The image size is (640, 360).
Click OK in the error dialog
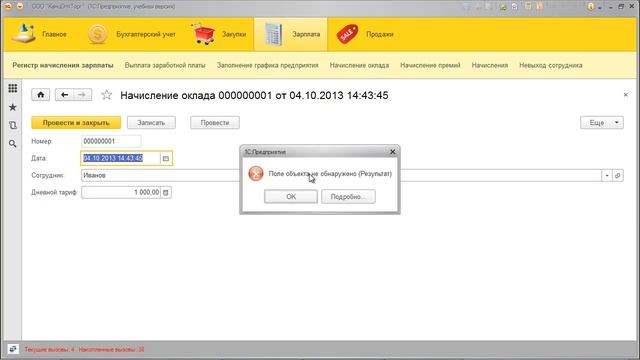291,197
